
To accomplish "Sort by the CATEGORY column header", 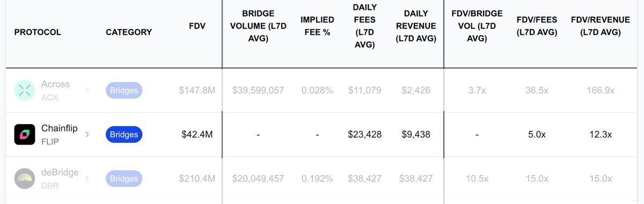I will click(x=129, y=32).
